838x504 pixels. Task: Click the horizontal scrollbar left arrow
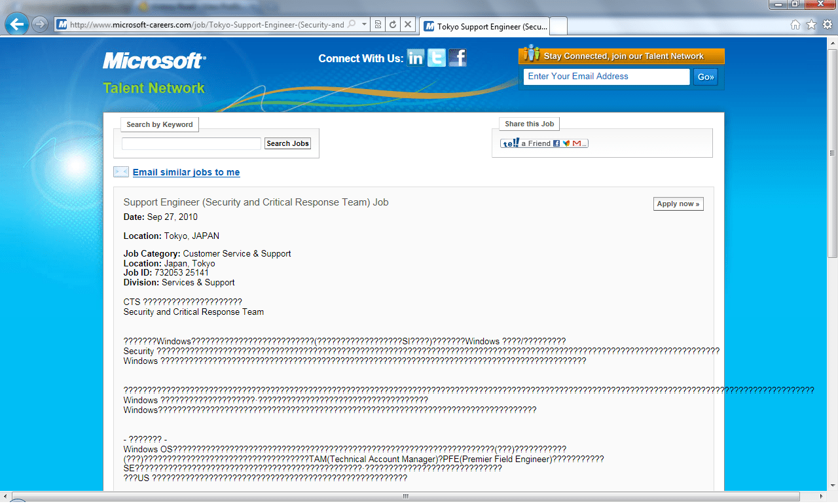pos(5,497)
